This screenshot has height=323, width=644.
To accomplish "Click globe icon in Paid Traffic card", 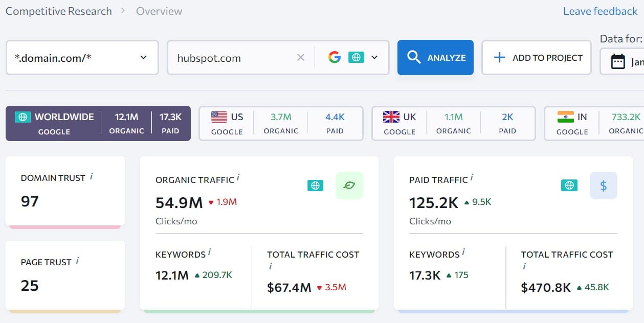I will [x=569, y=186].
